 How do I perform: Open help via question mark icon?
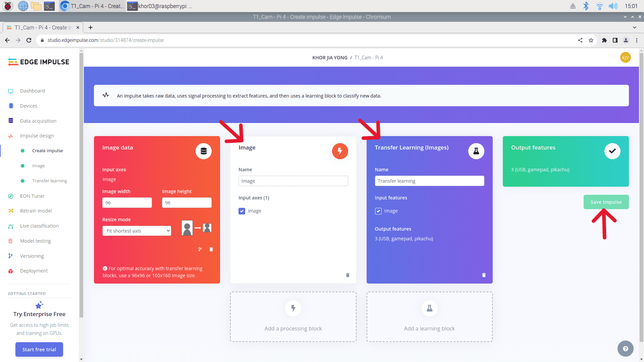(625, 349)
